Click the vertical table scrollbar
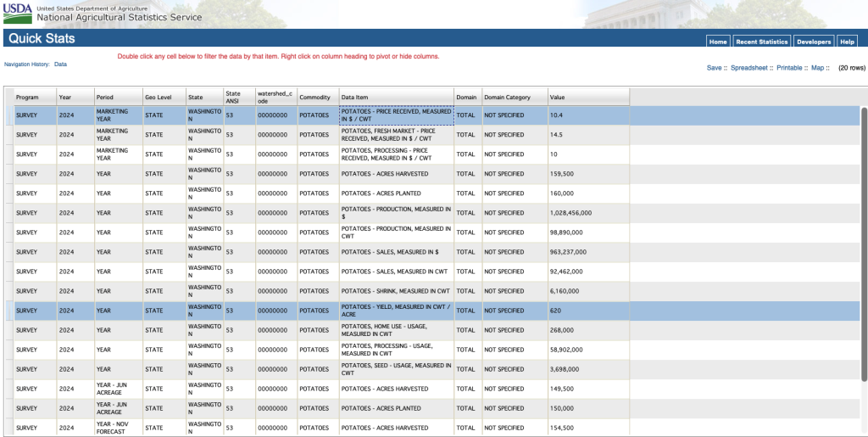The width and height of the screenshot is (868, 437). coord(864,244)
